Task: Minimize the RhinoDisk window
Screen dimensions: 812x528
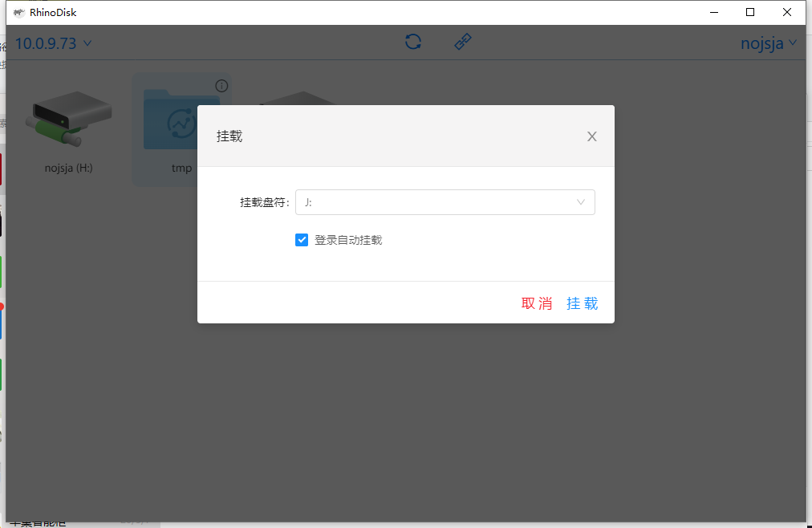Action: [713, 12]
